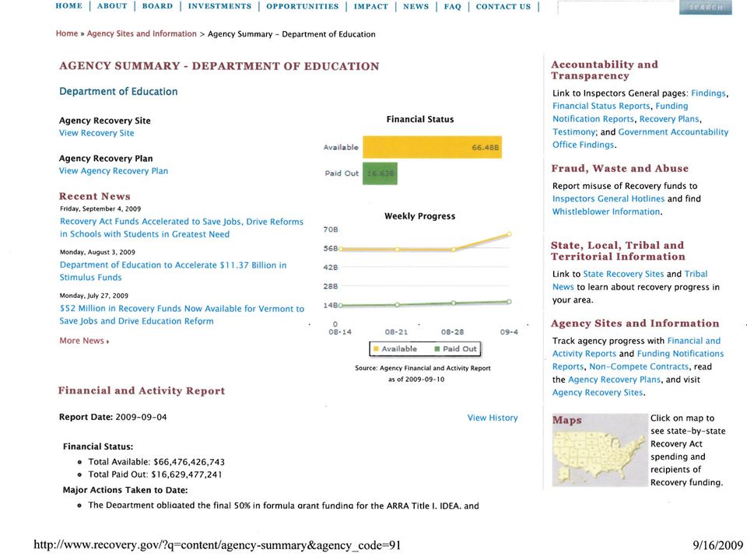Open the State Recovery Sites link
The height and width of the screenshot is (560, 747).
[x=623, y=274]
